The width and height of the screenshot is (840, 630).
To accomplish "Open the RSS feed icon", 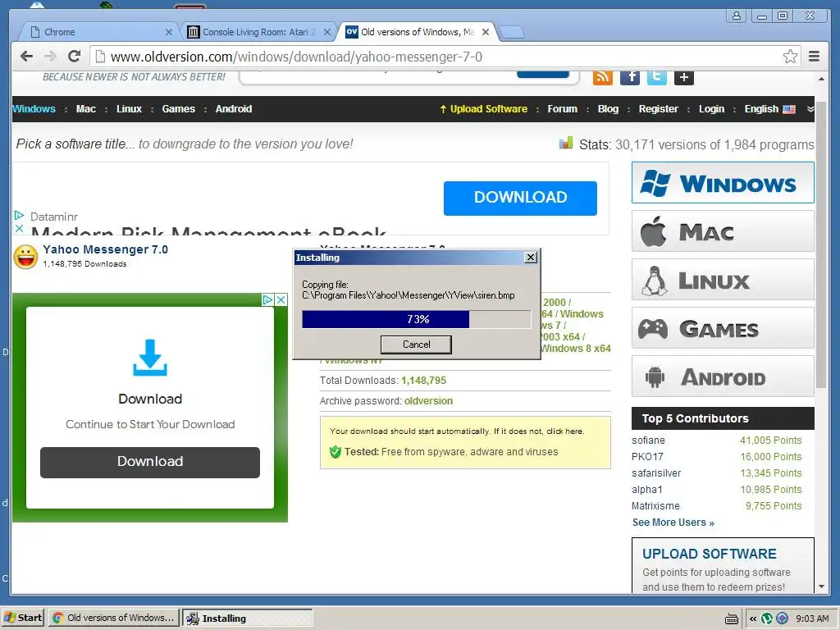I will [603, 77].
